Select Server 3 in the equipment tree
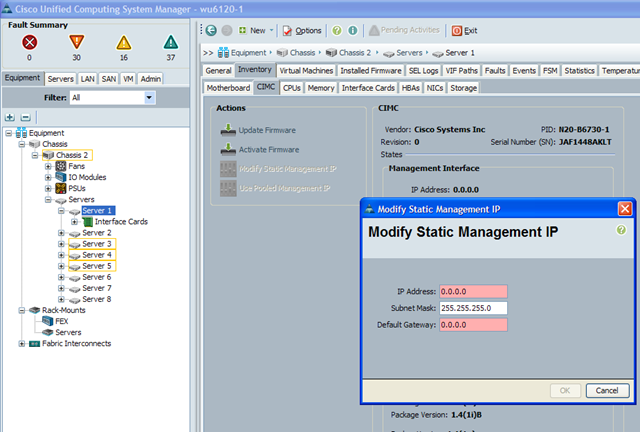The height and width of the screenshot is (432, 640). tap(96, 244)
